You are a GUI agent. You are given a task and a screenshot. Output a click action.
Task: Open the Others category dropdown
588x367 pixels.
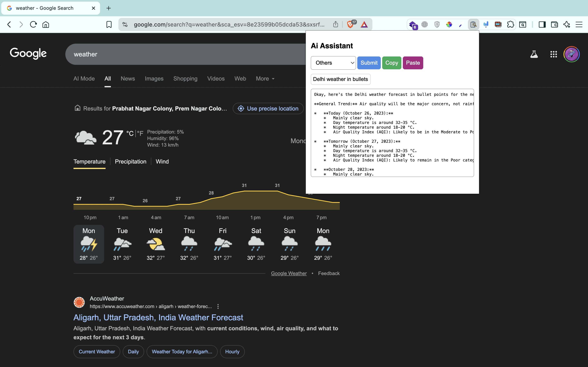(x=333, y=63)
